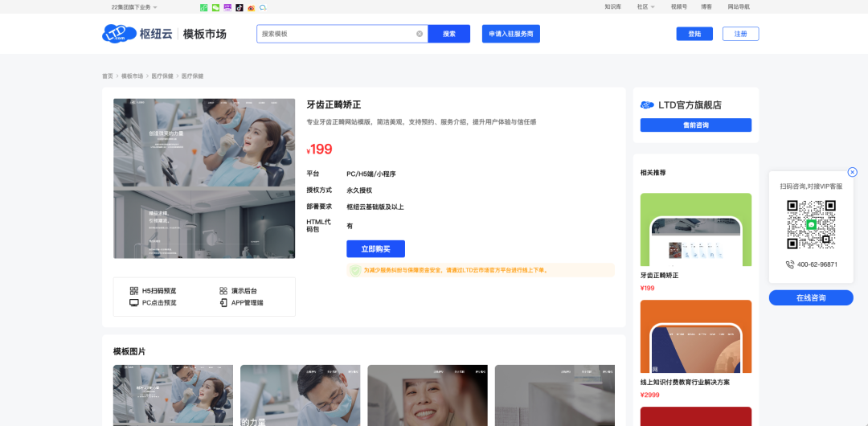Click the blue chat bubble icon in top bar
This screenshot has height=426, width=868.
pyautogui.click(x=263, y=8)
